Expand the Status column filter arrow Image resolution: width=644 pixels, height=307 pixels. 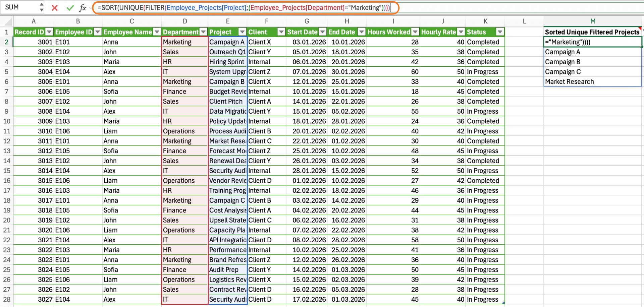pos(500,32)
